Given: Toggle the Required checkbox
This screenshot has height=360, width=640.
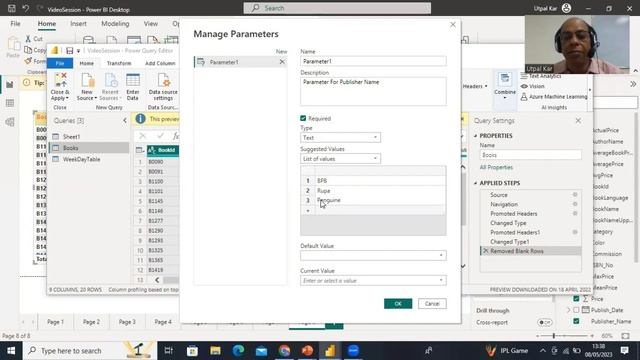Looking at the screenshot, I should point(303,118).
